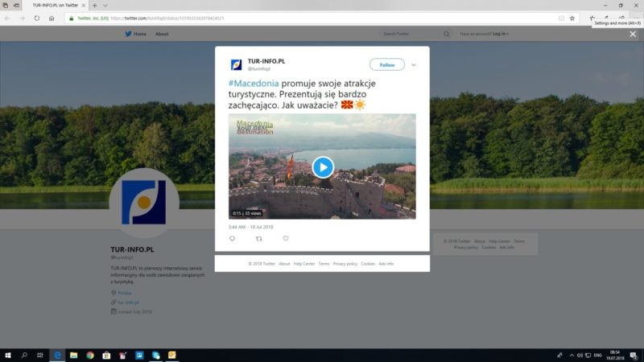
Task: Open a new tab with plus
Action: [x=94, y=6]
